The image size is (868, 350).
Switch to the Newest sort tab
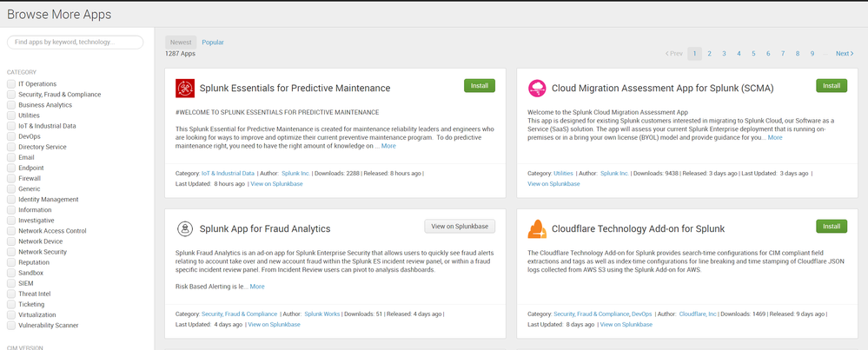pos(181,42)
